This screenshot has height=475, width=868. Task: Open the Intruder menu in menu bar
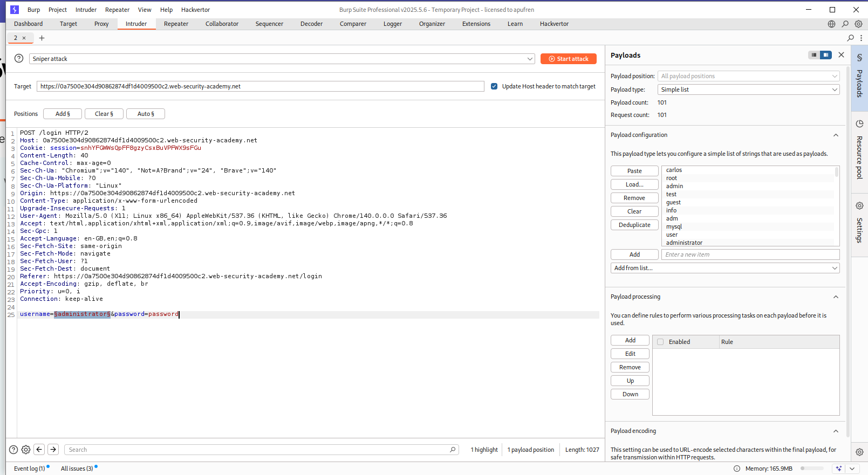pos(86,10)
